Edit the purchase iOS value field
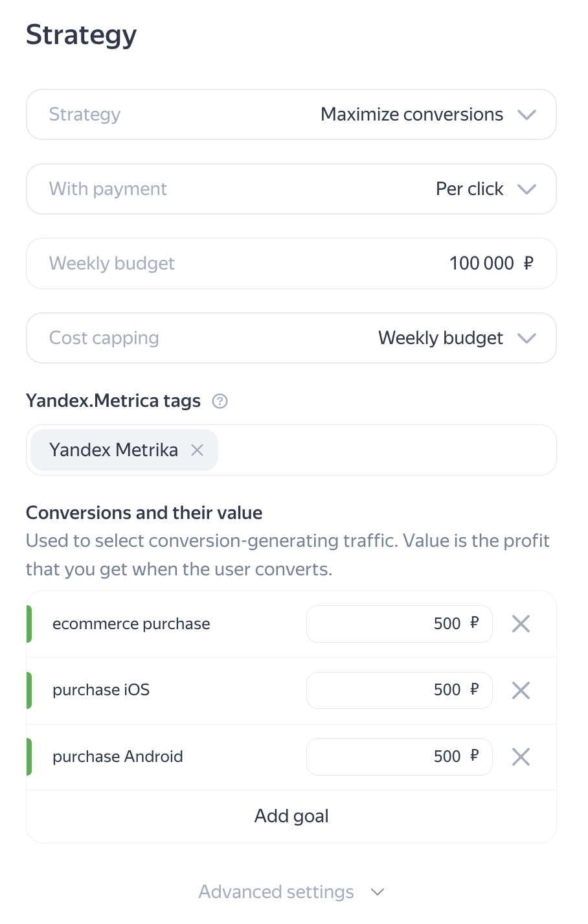Viewport: 588px width, 924px height. point(398,690)
